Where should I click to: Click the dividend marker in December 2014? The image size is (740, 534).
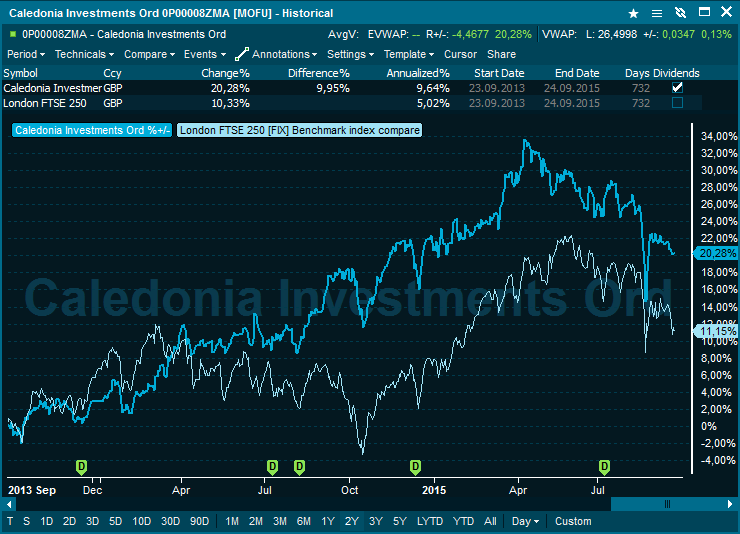tap(415, 467)
